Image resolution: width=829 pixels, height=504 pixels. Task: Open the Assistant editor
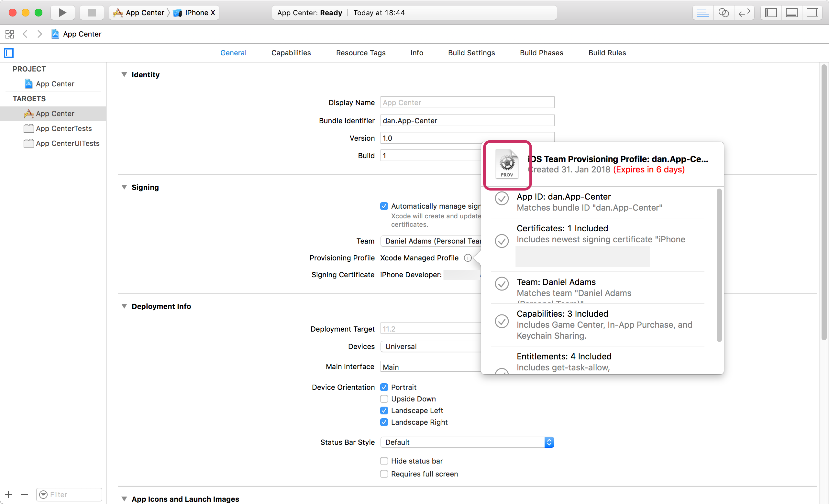tap(724, 13)
